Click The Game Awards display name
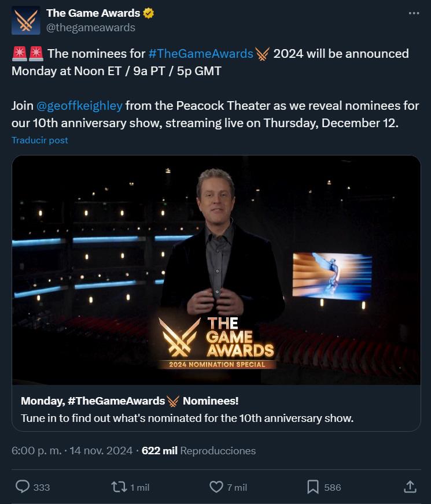This screenshot has width=431, height=504. pyautogui.click(x=93, y=13)
